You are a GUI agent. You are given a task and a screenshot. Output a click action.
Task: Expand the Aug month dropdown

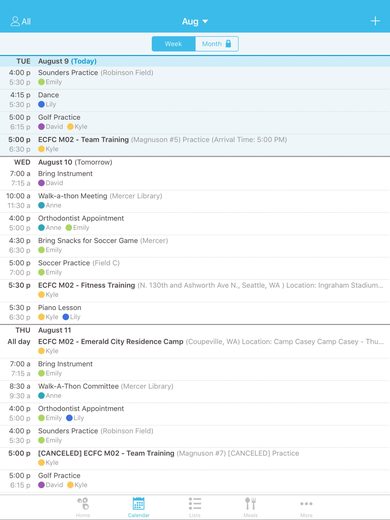(x=195, y=22)
